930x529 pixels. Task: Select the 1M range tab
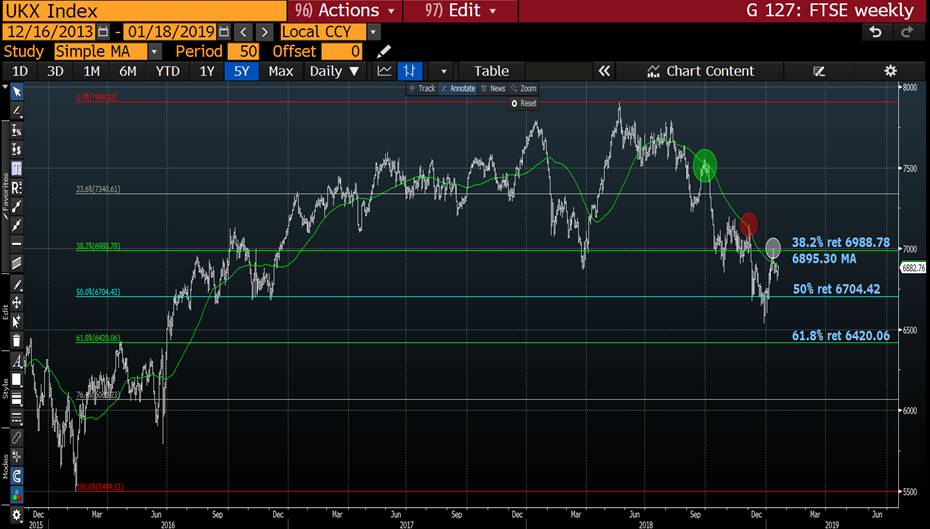[x=91, y=71]
